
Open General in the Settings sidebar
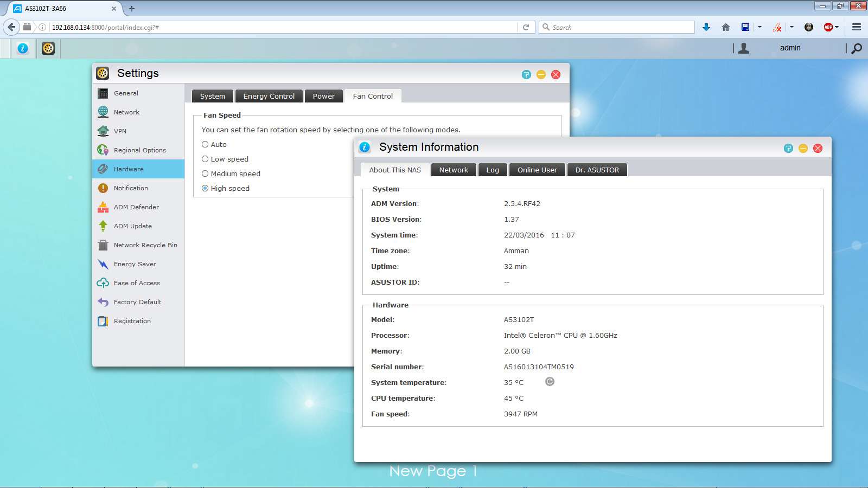(x=138, y=93)
